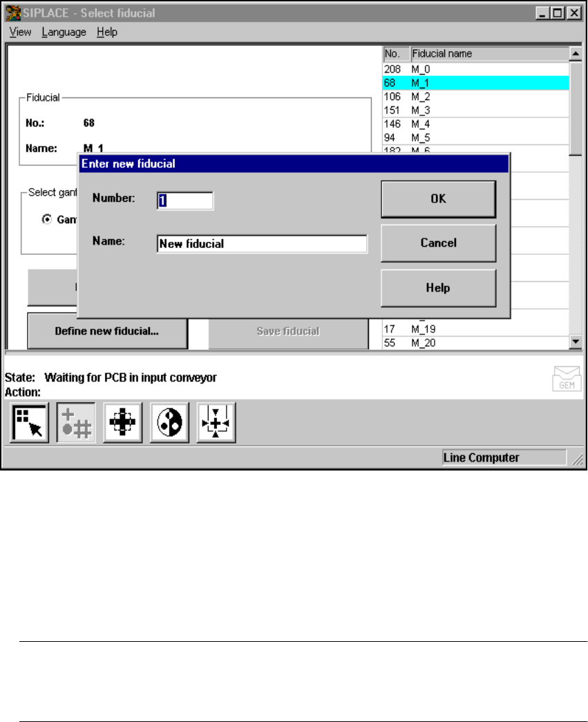The image size is (588, 722).
Task: Confirm new fiducial with OK
Action: 438,199
